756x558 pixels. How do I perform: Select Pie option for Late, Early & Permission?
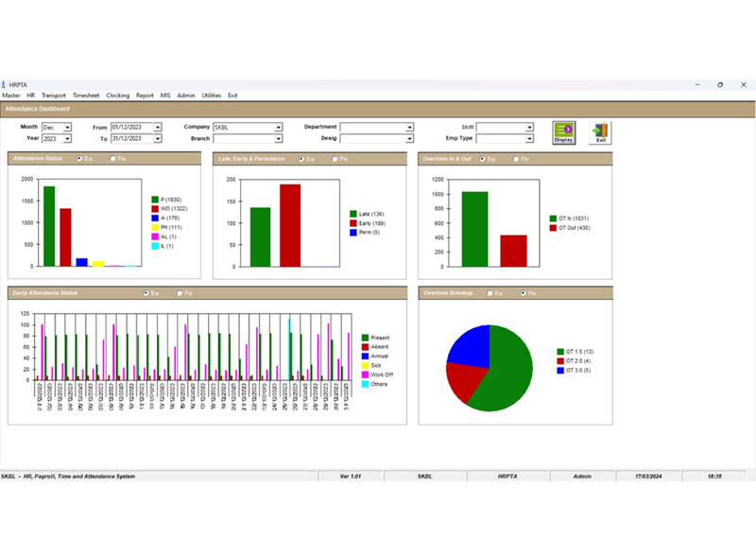coord(335,159)
